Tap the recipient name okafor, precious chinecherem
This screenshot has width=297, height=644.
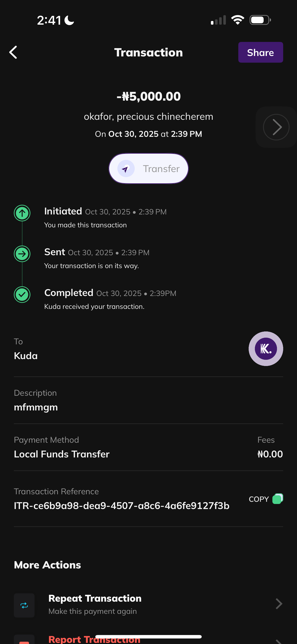click(148, 117)
